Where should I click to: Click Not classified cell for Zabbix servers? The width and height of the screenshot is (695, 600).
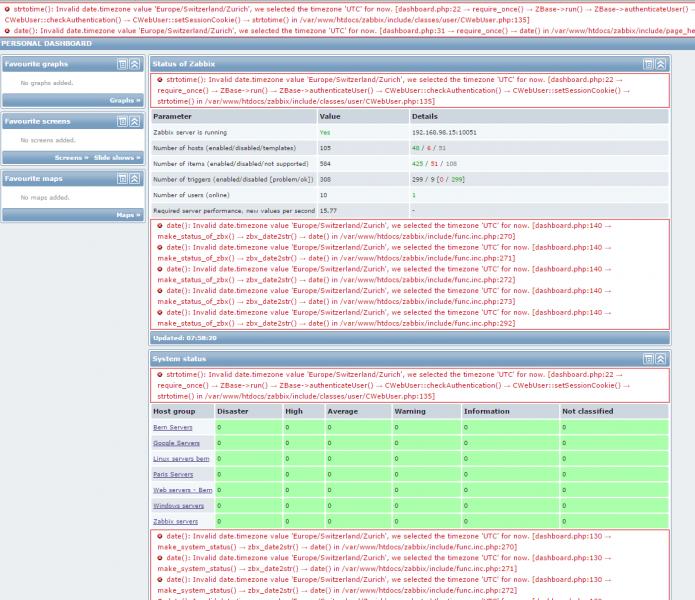(614, 522)
